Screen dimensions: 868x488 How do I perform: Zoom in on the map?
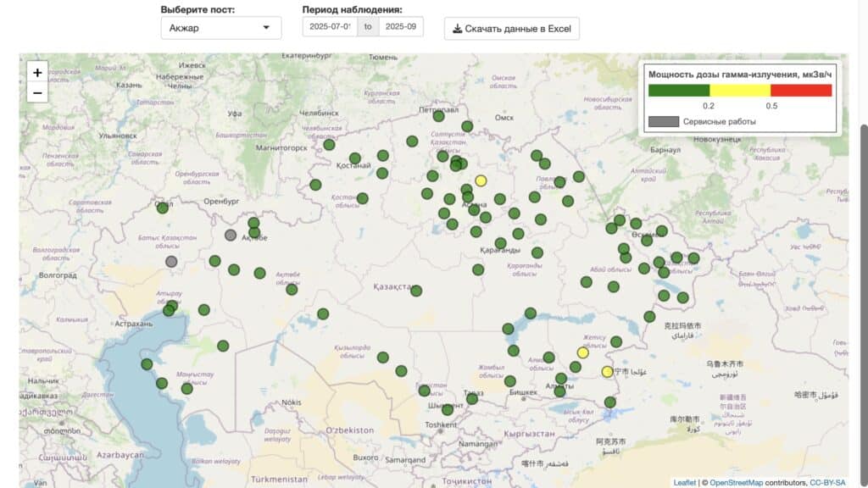click(x=37, y=73)
